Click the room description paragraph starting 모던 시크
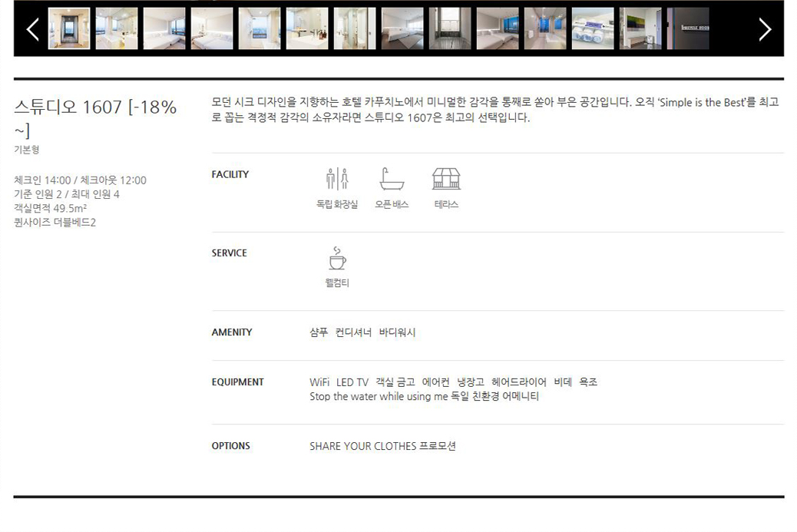 (x=495, y=110)
